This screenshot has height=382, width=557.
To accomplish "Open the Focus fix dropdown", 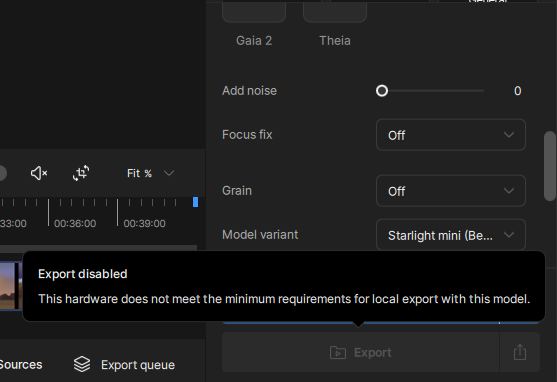I will [450, 135].
